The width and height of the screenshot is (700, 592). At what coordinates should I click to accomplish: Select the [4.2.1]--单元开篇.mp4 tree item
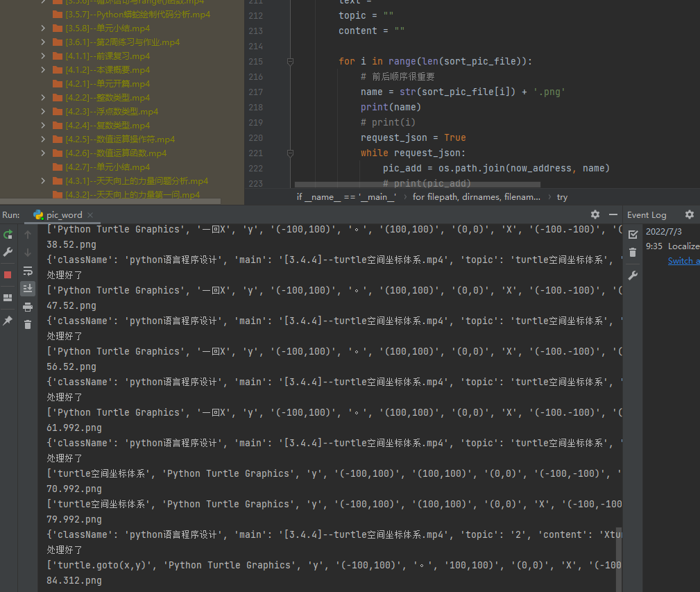(108, 83)
